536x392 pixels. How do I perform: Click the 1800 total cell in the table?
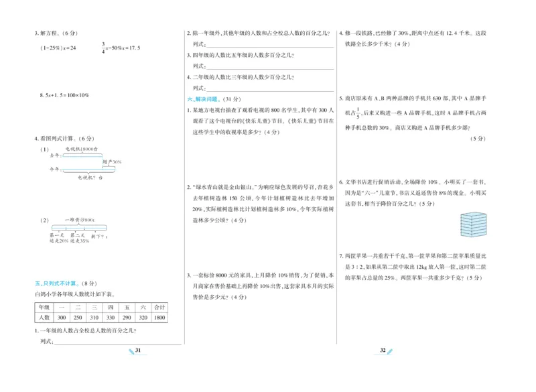tap(159, 317)
